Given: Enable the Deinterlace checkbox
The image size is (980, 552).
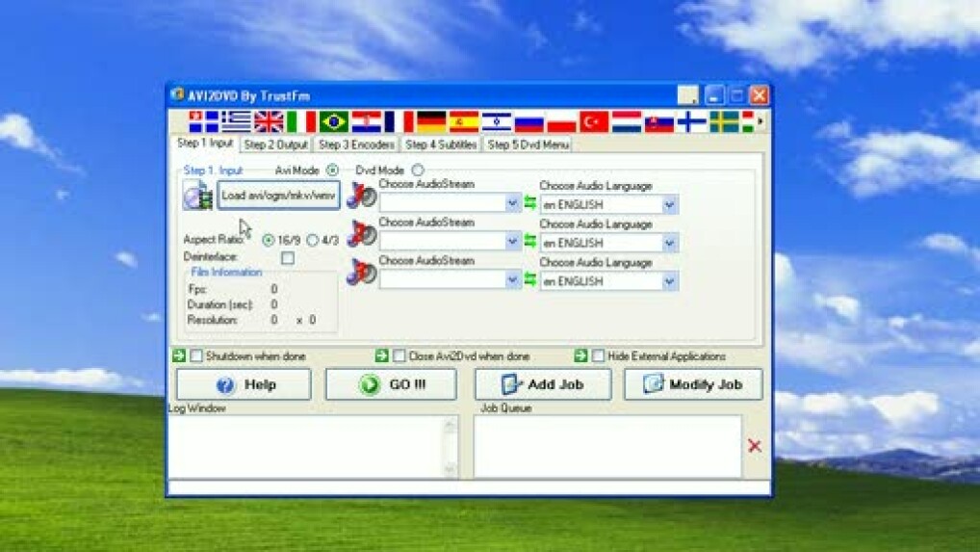Looking at the screenshot, I should (x=288, y=258).
